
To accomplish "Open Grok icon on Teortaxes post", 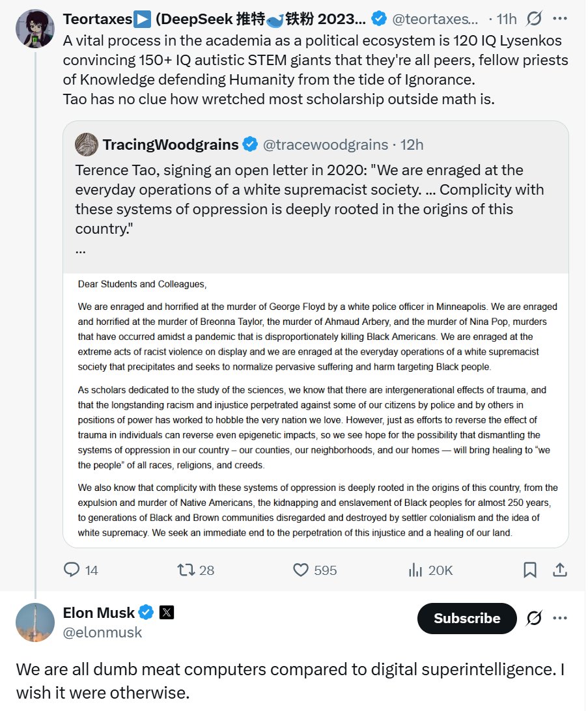I will click(534, 19).
